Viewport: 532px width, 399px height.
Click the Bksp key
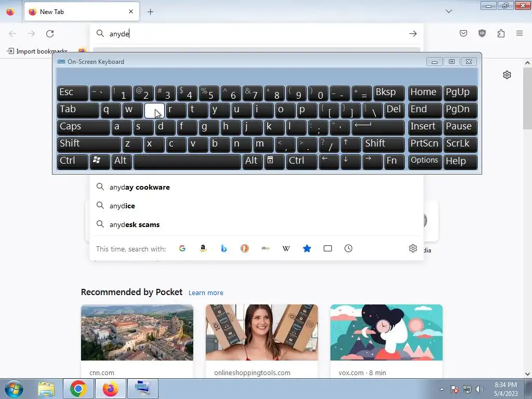coord(389,93)
